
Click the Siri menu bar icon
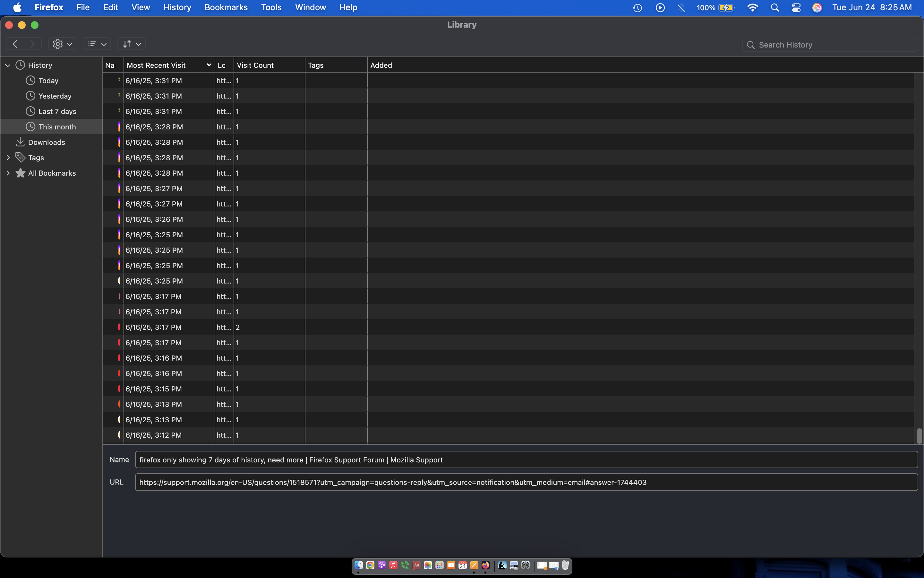pyautogui.click(x=817, y=8)
